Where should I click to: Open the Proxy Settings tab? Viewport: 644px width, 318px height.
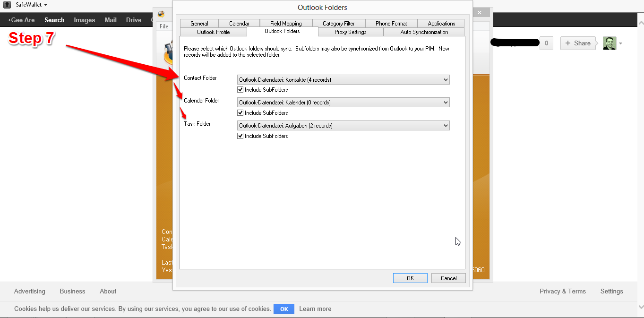tap(350, 32)
